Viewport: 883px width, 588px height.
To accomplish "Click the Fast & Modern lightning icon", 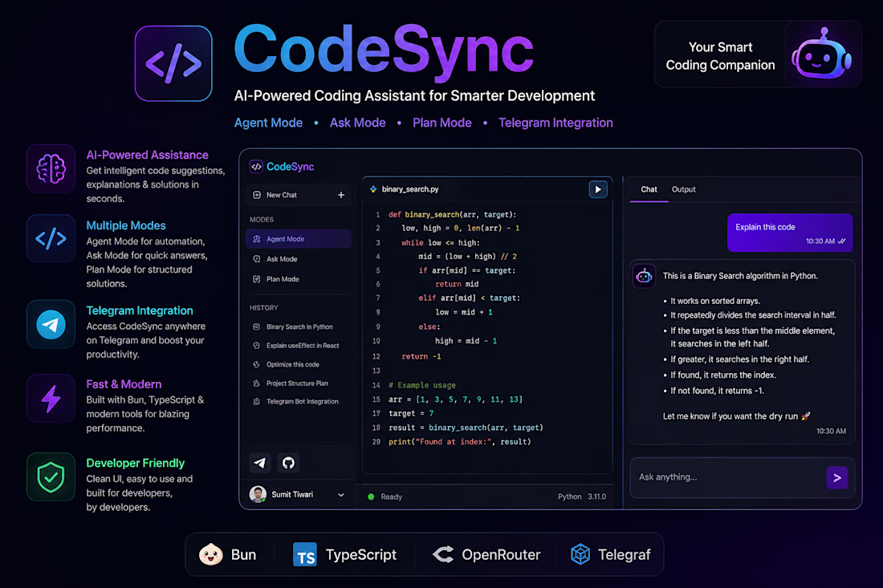I will tap(51, 399).
